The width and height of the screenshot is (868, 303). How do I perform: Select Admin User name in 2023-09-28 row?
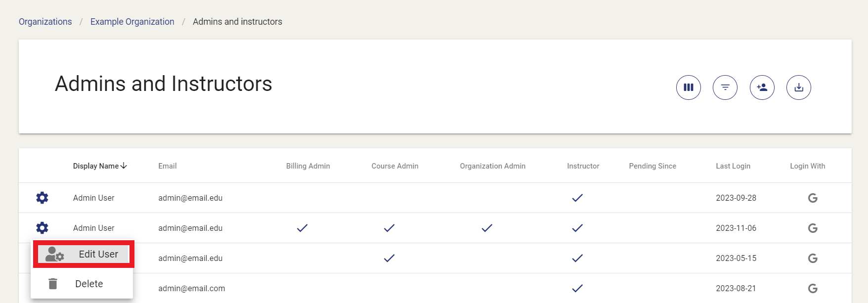(x=93, y=198)
